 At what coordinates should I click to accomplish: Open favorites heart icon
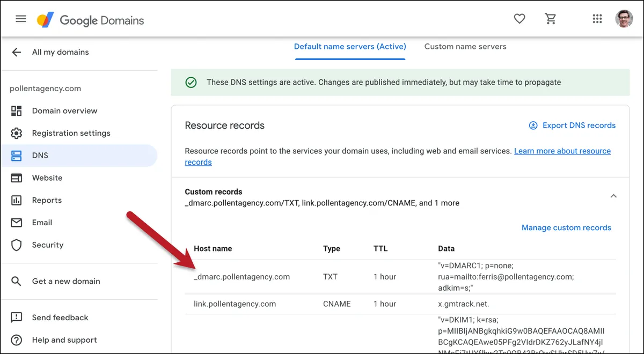tap(519, 19)
